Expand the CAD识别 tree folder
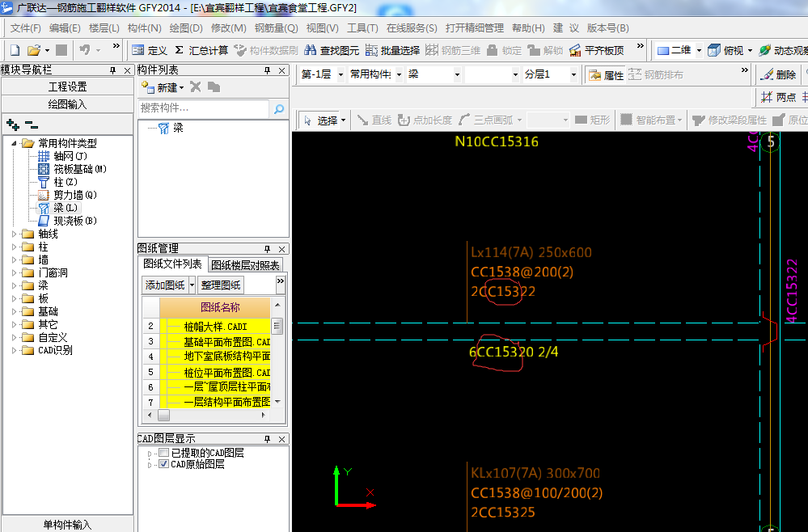808x532 pixels. 14,350
